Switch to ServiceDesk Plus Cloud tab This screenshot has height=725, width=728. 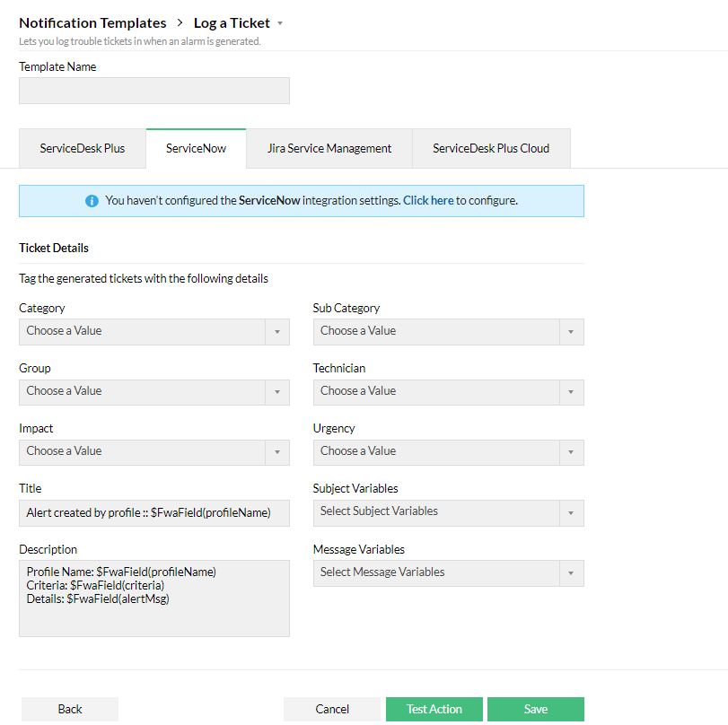[x=491, y=149]
